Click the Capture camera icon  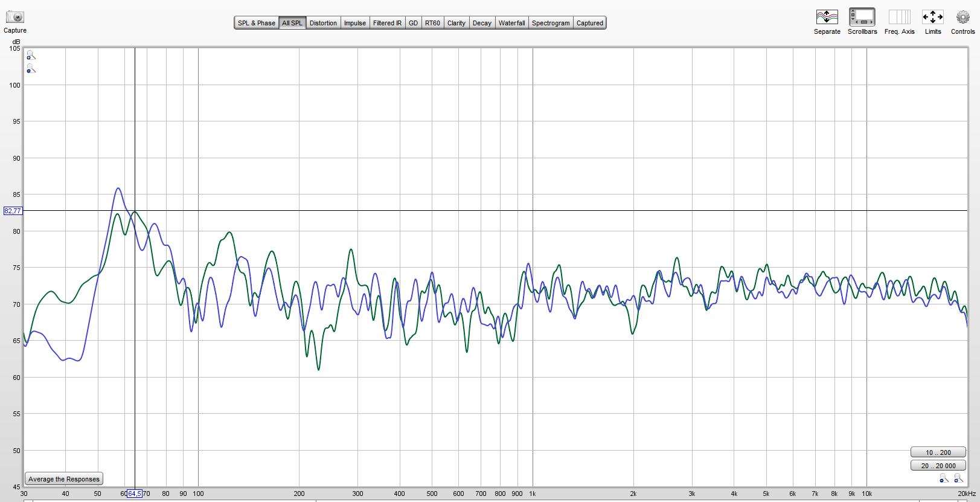14,18
